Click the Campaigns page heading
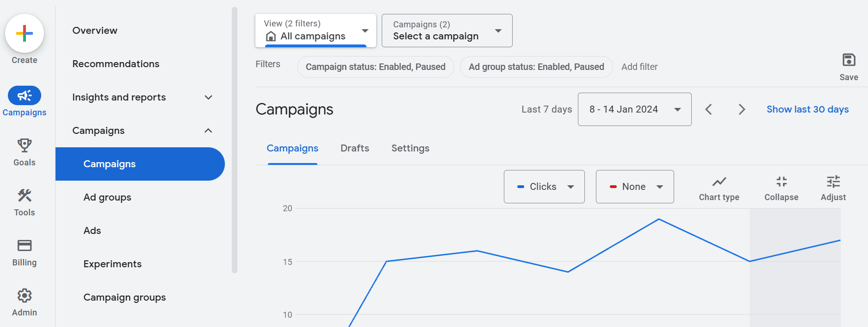 tap(294, 109)
